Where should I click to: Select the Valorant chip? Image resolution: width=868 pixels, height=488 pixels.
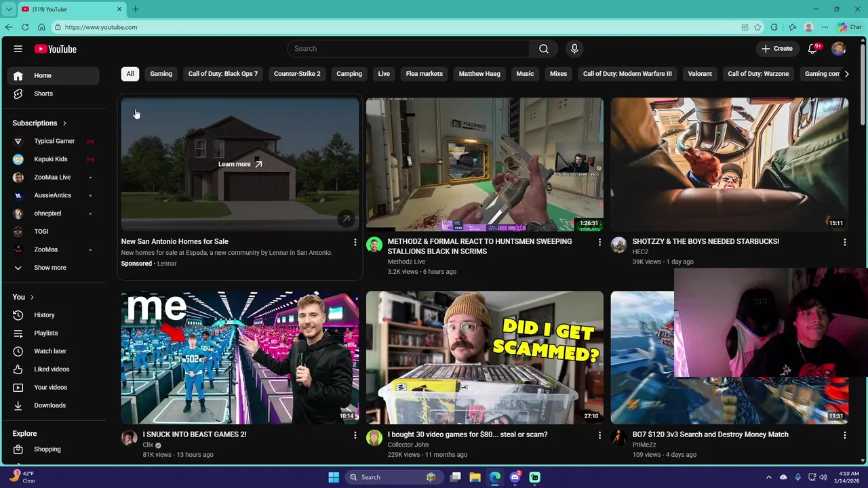(700, 74)
